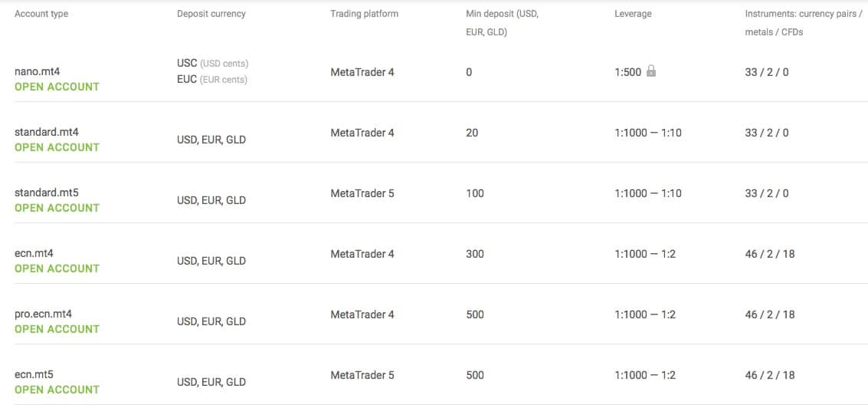
Task: Click MetaTrader 5 in the ecn.mt5 row
Action: (x=362, y=375)
